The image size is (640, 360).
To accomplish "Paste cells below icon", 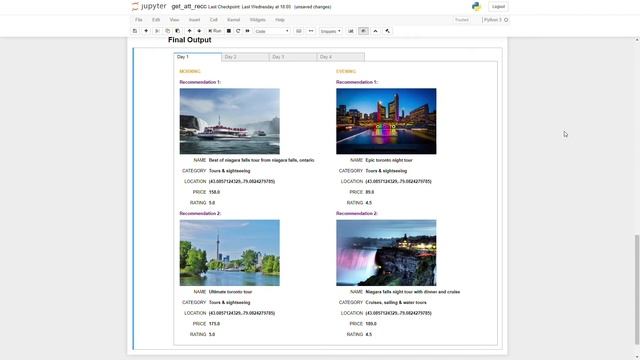I will pos(178,31).
